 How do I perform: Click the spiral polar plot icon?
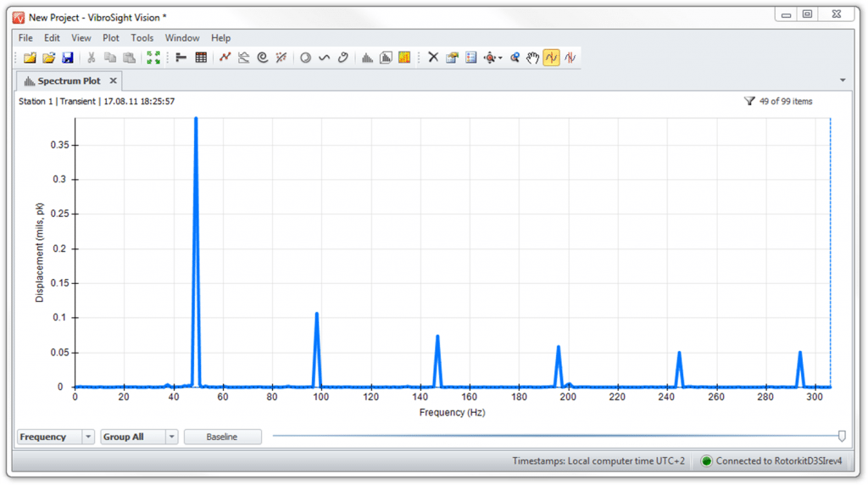262,58
